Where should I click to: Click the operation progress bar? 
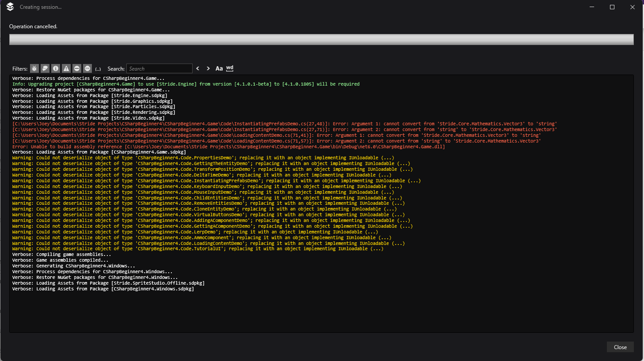pyautogui.click(x=322, y=39)
